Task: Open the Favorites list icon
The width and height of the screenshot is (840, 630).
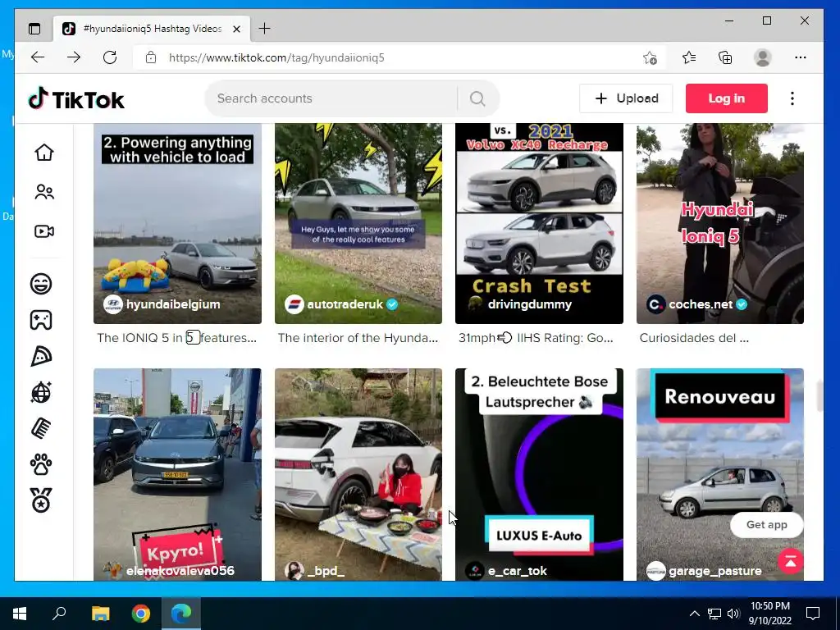Action: (689, 57)
